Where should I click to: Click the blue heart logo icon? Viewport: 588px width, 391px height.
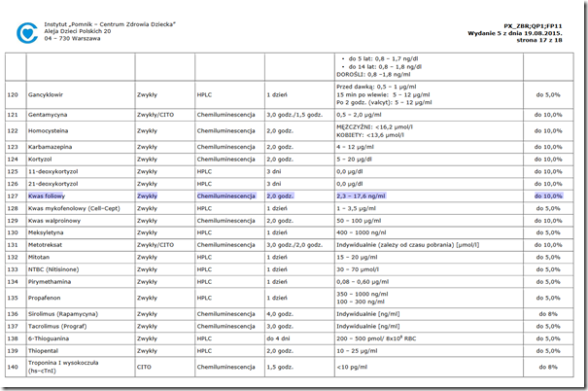pyautogui.click(x=27, y=33)
